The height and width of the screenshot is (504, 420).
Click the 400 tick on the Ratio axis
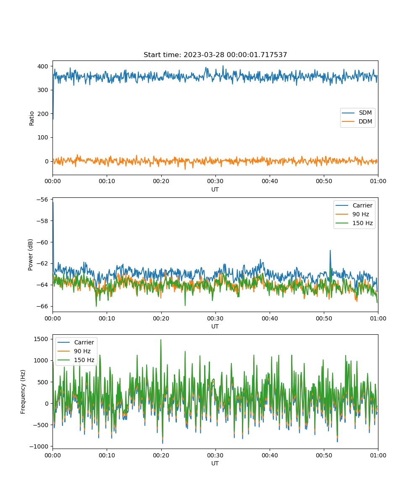pos(44,66)
